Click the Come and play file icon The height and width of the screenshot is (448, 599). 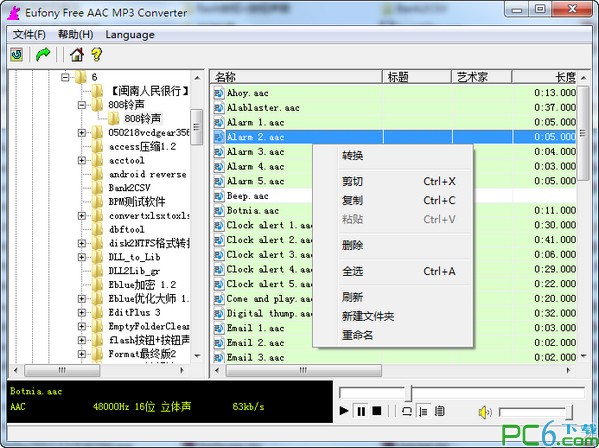click(x=219, y=299)
